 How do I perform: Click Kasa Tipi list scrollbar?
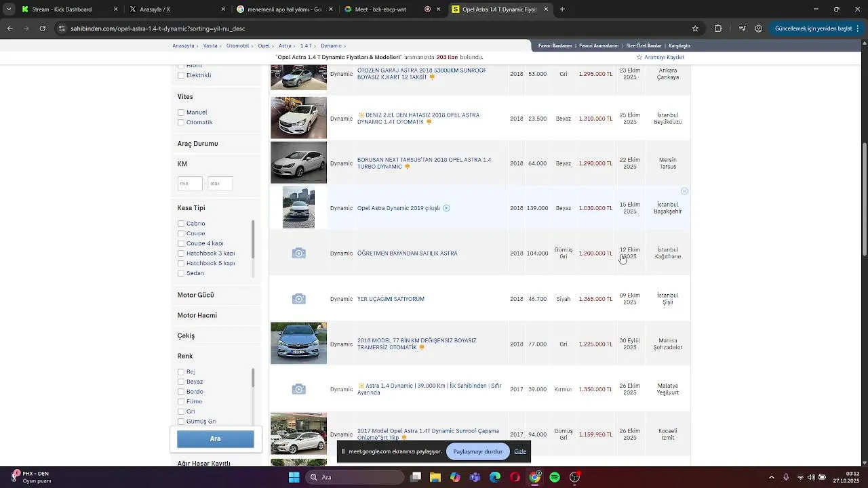coord(253,239)
